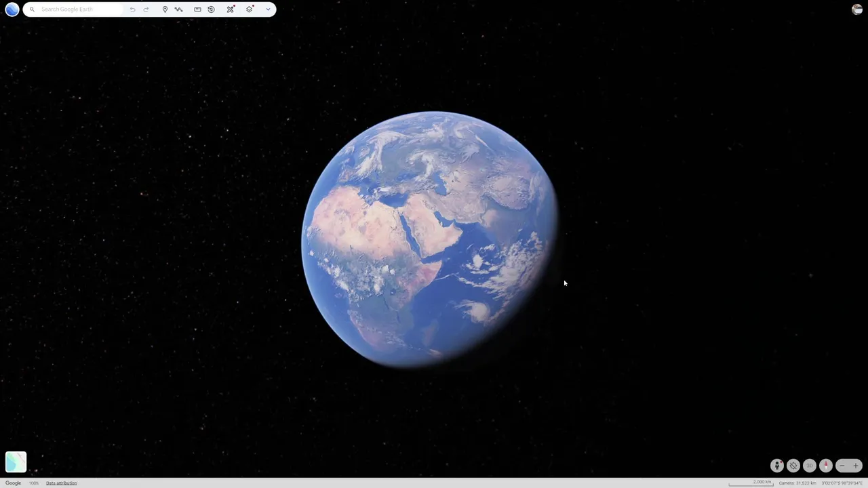The image size is (868, 488).
Task: Switch map style via the thumbnail
Action: (x=16, y=462)
